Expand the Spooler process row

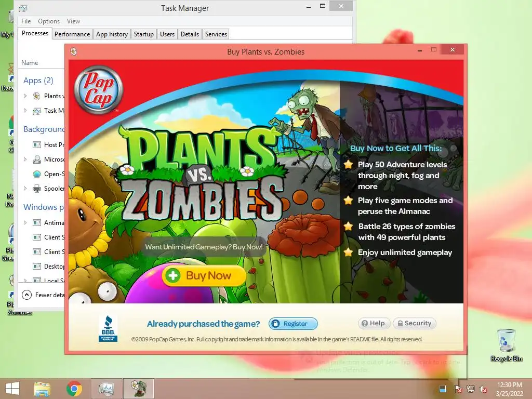pyautogui.click(x=25, y=188)
